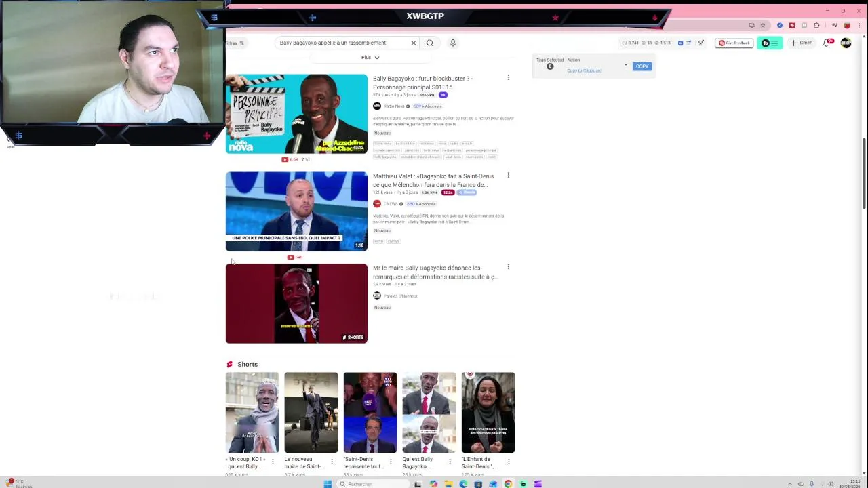Viewport: 868px width, 488px height.
Task: Visit the Radio Nova channel avatar
Action: [377, 106]
